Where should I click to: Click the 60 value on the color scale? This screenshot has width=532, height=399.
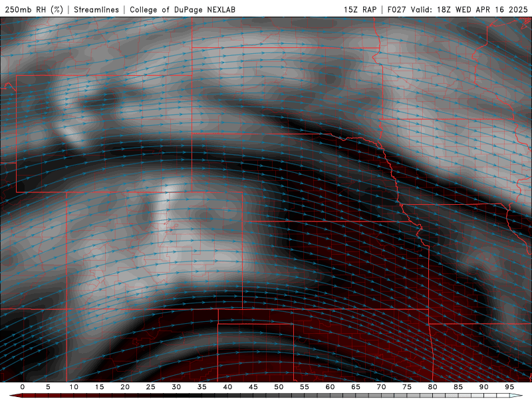pyautogui.click(x=330, y=387)
